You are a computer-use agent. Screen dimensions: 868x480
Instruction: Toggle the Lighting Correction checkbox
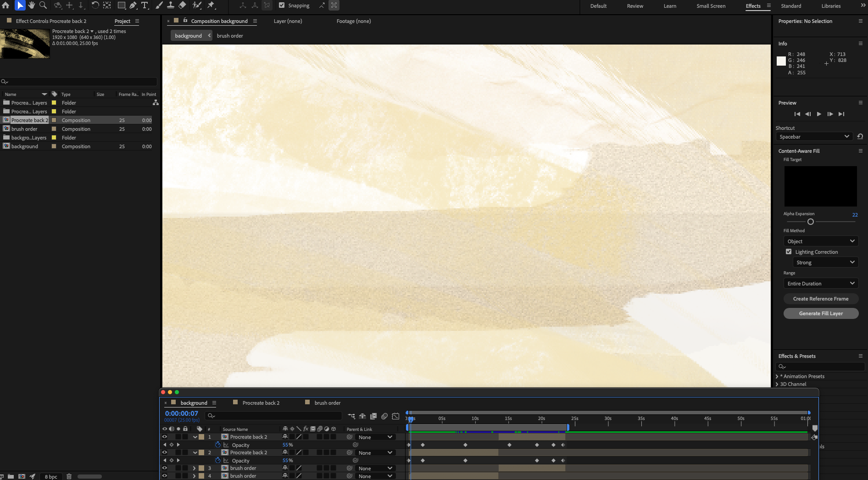click(x=789, y=252)
